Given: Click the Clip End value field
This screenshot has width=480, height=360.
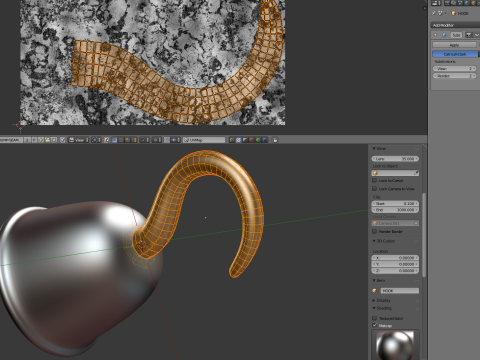Looking at the screenshot, I should [395, 210].
